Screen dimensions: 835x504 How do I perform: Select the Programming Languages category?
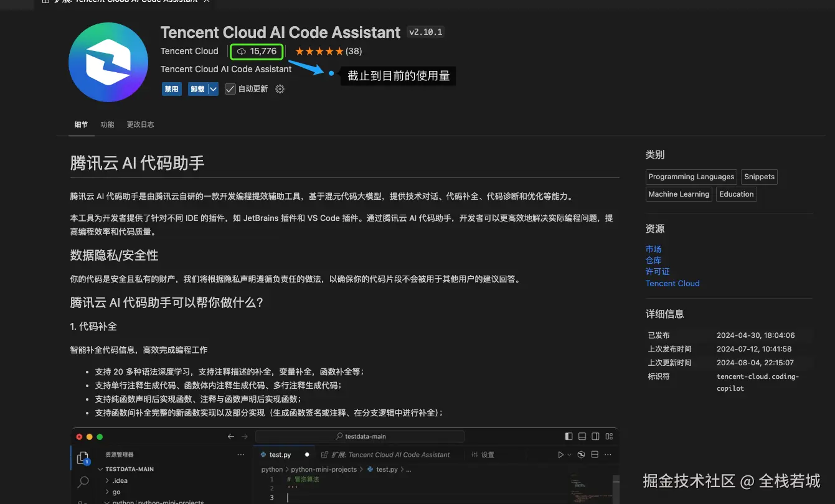point(691,177)
